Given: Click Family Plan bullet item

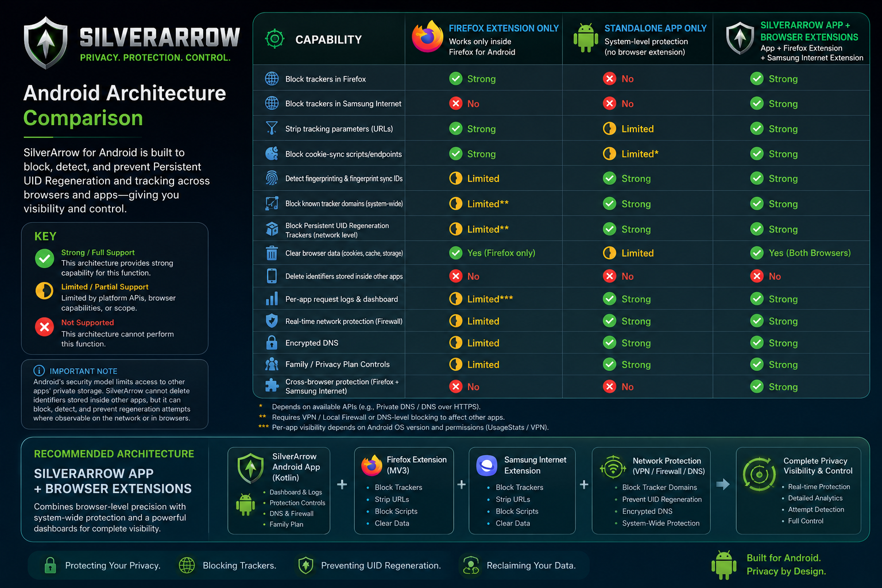Looking at the screenshot, I should pyautogui.click(x=286, y=524).
